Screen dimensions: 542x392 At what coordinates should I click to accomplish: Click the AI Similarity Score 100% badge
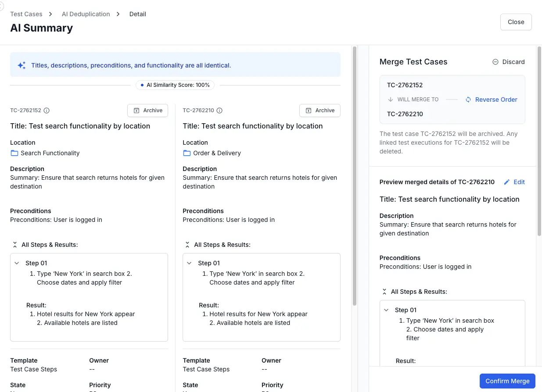pos(175,85)
